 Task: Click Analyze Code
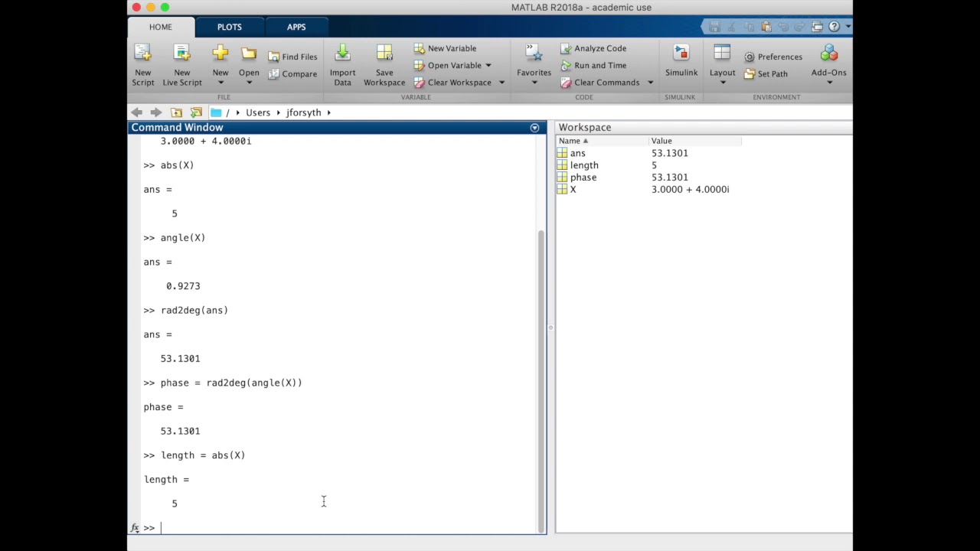click(593, 48)
